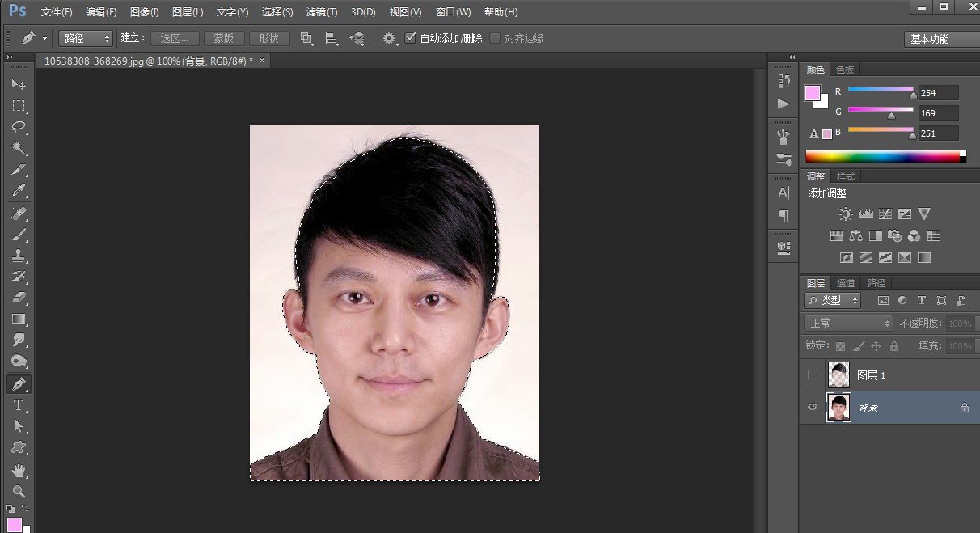Select the Brush tool
This screenshot has width=980, height=533.
[19, 235]
